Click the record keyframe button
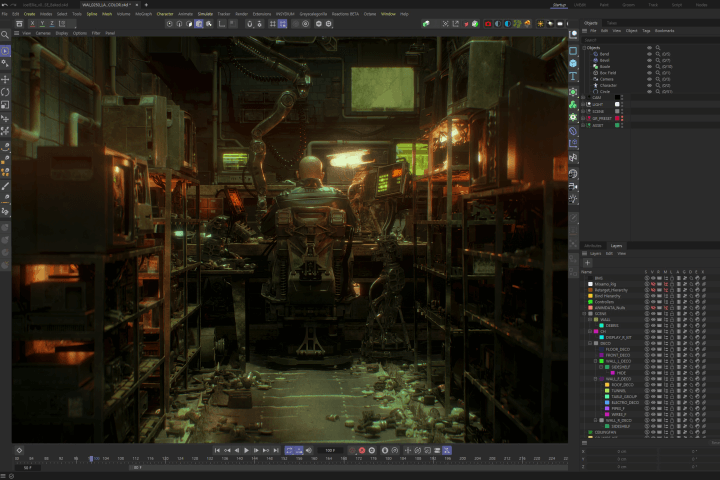 point(362,451)
